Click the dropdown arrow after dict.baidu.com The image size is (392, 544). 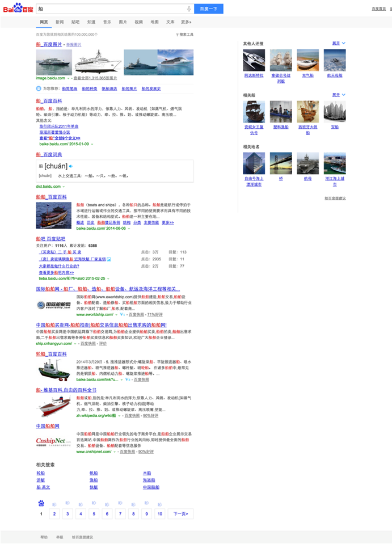pos(64,187)
